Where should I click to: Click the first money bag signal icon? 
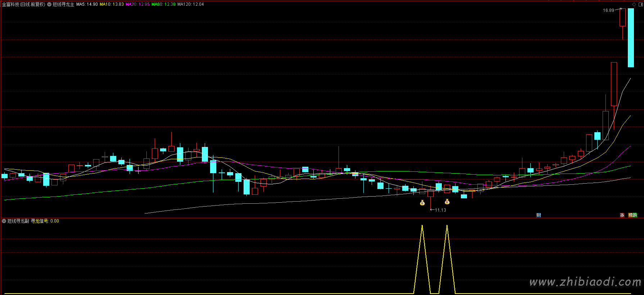click(x=422, y=203)
